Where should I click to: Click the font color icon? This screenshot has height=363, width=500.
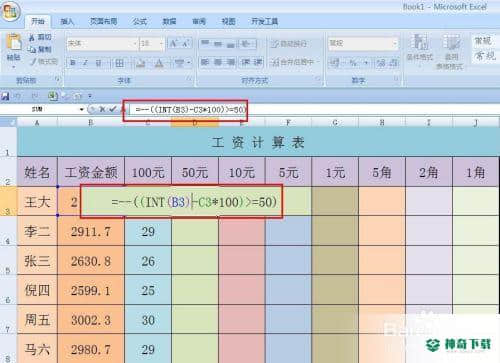[159, 63]
